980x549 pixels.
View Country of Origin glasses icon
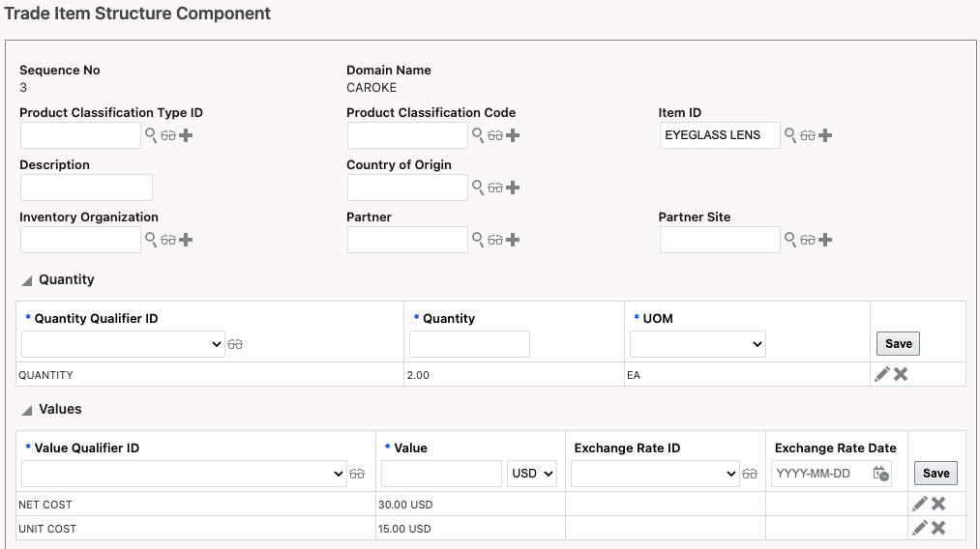click(x=495, y=188)
